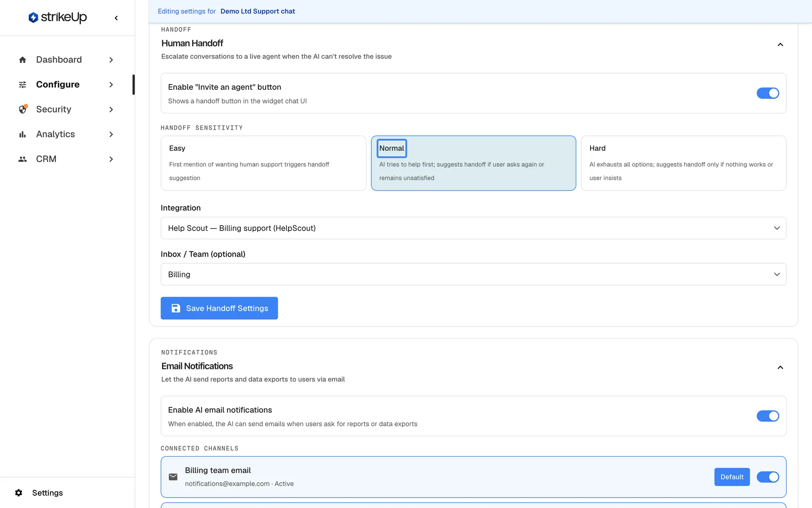Select the Hard handoff sensitivity option

click(x=683, y=163)
